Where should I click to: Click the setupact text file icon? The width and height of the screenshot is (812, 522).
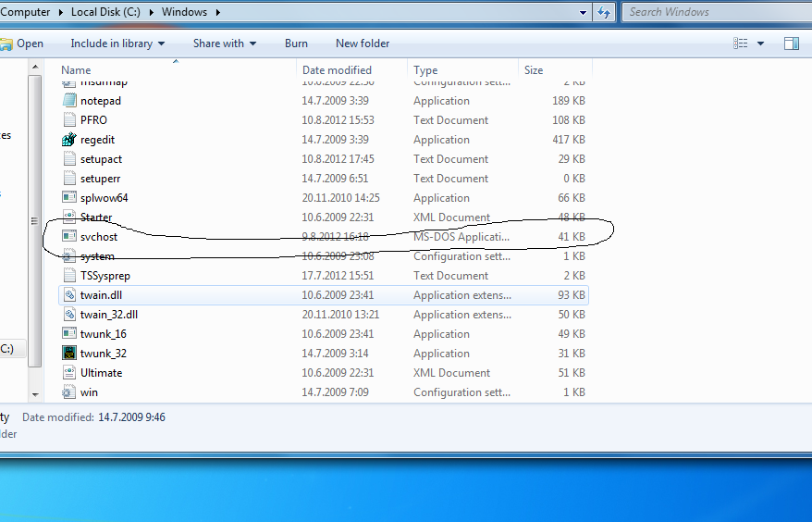[x=69, y=158]
